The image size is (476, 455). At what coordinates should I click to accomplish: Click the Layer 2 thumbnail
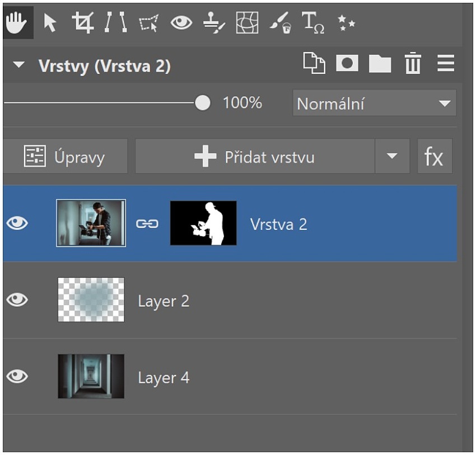tap(91, 299)
